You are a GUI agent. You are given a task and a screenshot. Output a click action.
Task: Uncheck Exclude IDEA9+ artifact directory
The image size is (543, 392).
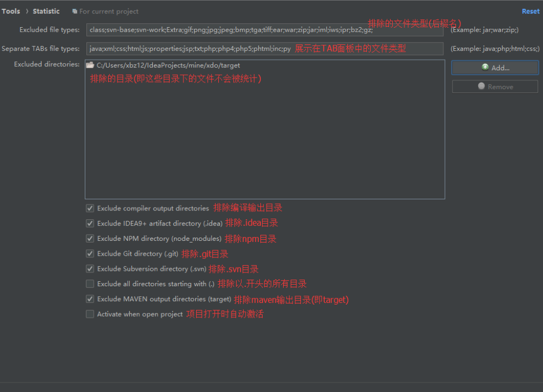pyautogui.click(x=90, y=224)
